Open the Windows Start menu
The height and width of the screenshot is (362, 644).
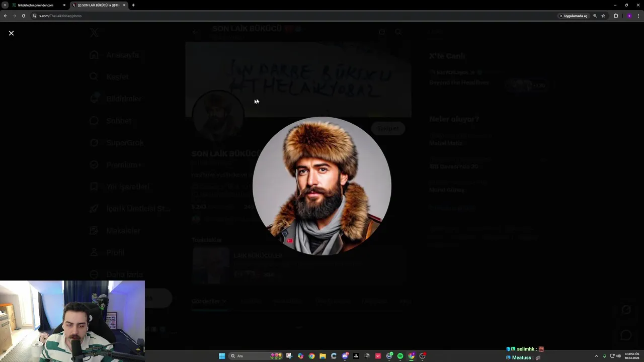coord(222,356)
